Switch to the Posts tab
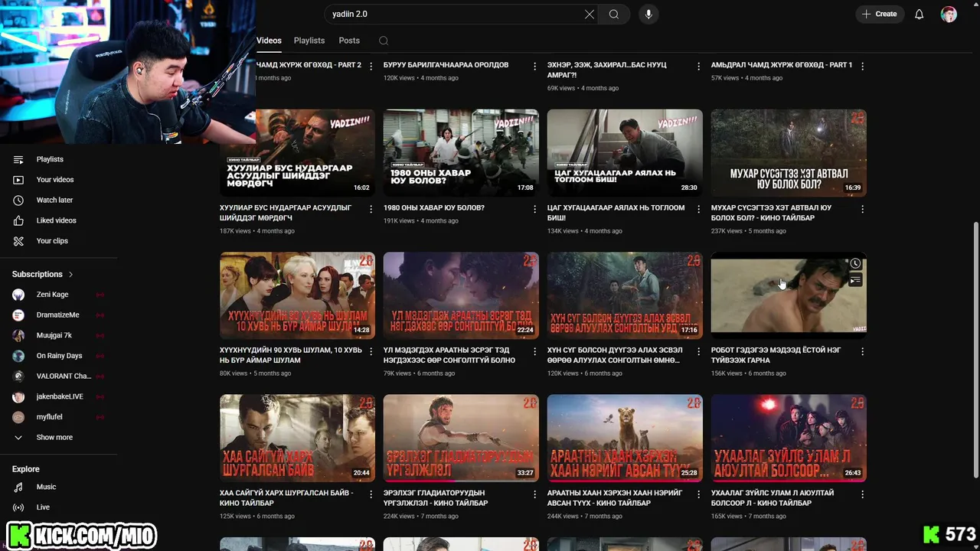 349,41
